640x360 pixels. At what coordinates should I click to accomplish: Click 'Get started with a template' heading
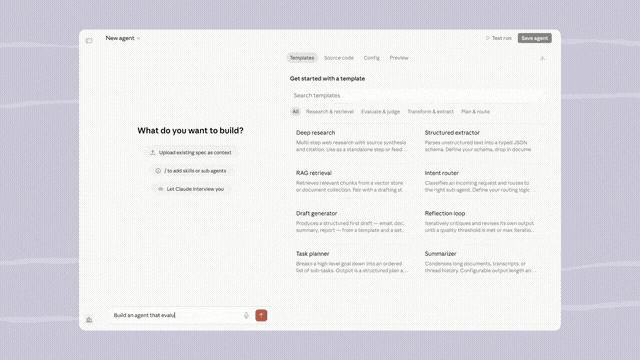click(x=327, y=78)
